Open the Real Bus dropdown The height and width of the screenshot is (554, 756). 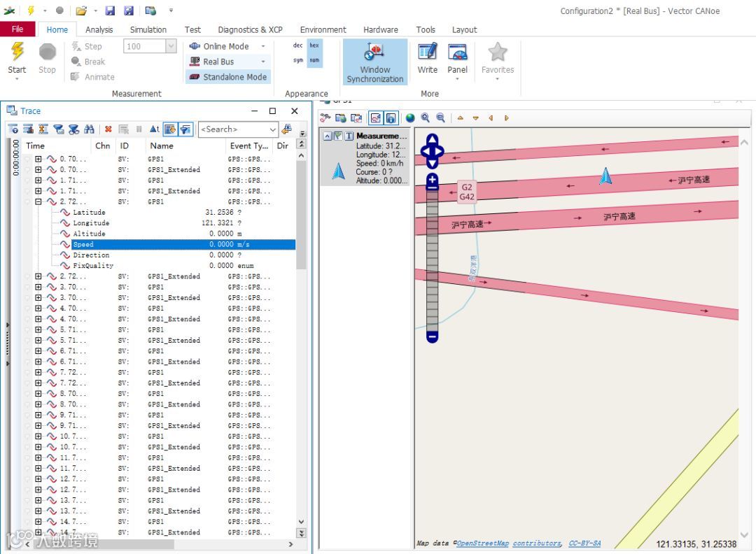(263, 62)
